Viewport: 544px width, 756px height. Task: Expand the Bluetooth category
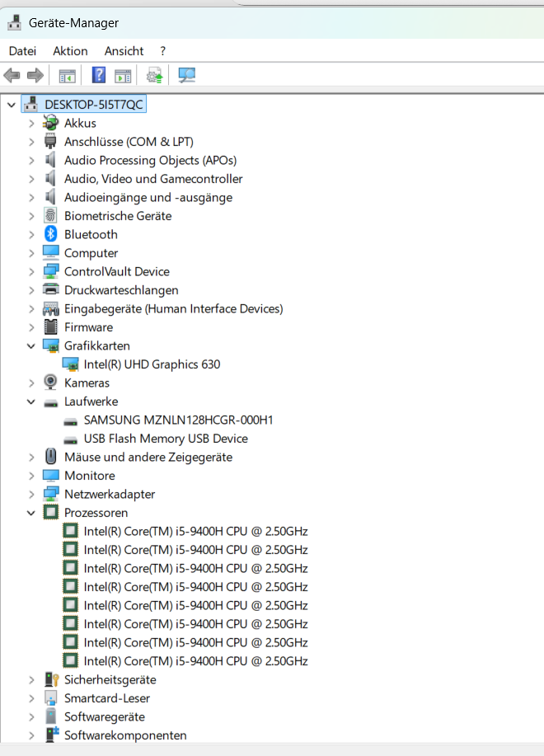tap(31, 235)
